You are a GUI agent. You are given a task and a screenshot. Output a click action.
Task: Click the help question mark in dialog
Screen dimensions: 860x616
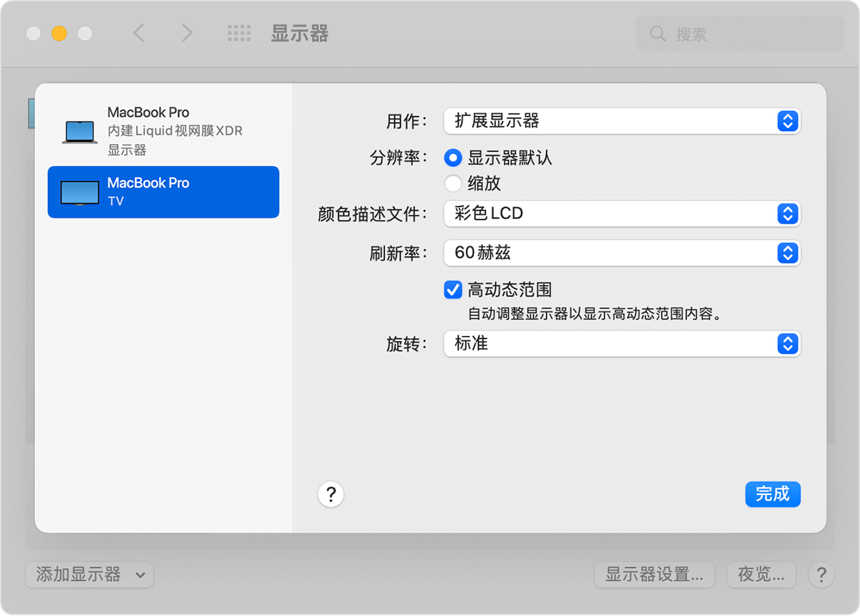point(330,494)
